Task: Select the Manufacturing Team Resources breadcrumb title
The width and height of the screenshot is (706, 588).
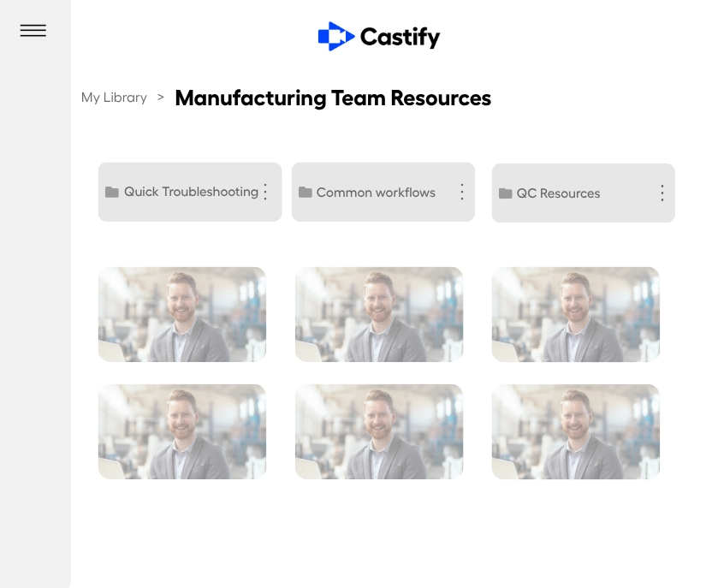Action: (x=333, y=98)
